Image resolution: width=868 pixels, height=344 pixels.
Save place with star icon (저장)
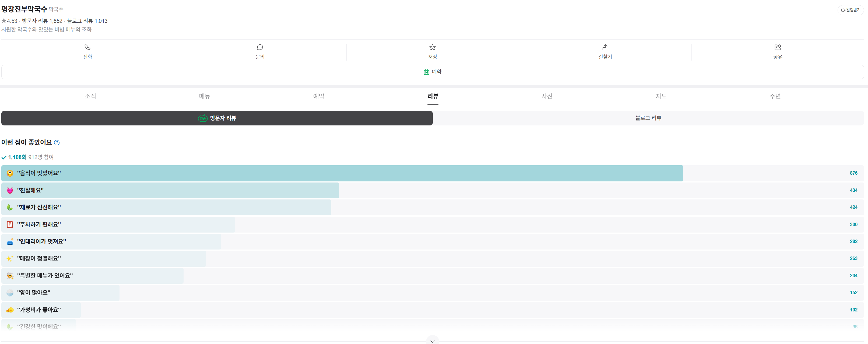(x=432, y=47)
